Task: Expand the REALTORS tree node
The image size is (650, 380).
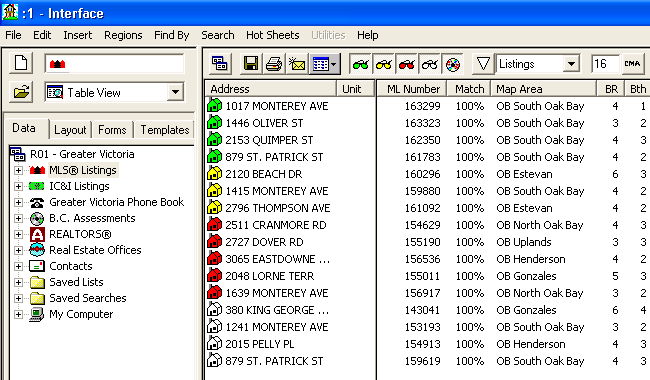Action: (x=18, y=234)
